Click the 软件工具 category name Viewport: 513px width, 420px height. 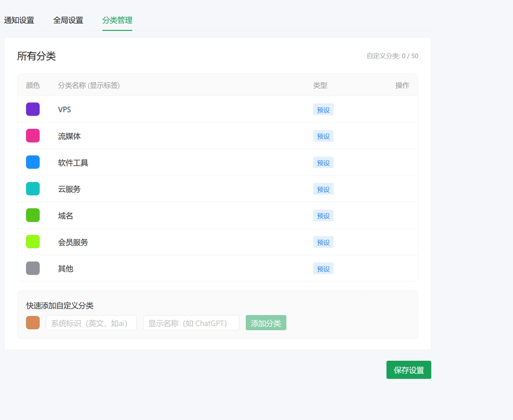coord(73,163)
